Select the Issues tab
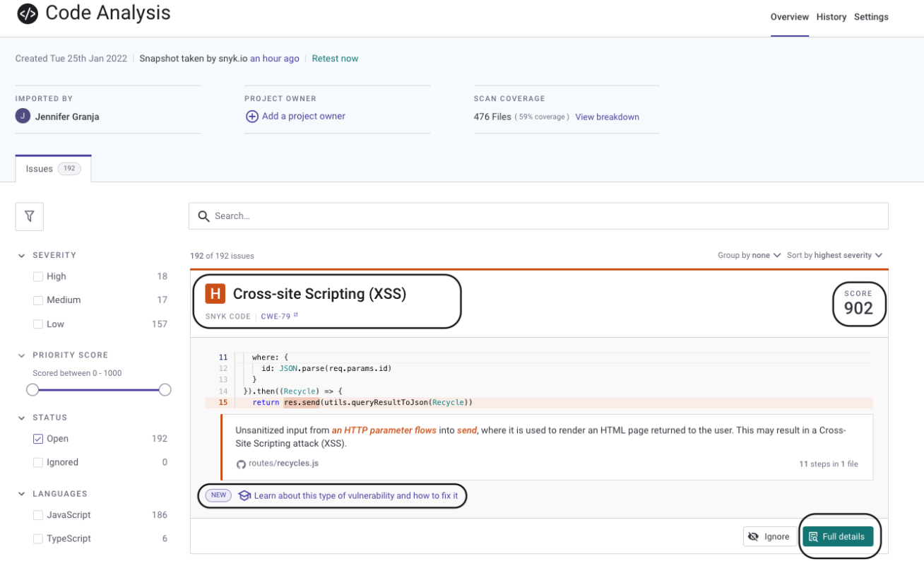 pyautogui.click(x=39, y=168)
